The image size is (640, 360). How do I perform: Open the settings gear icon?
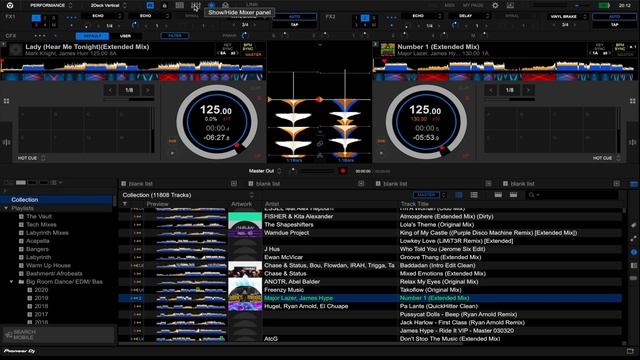(x=495, y=5)
